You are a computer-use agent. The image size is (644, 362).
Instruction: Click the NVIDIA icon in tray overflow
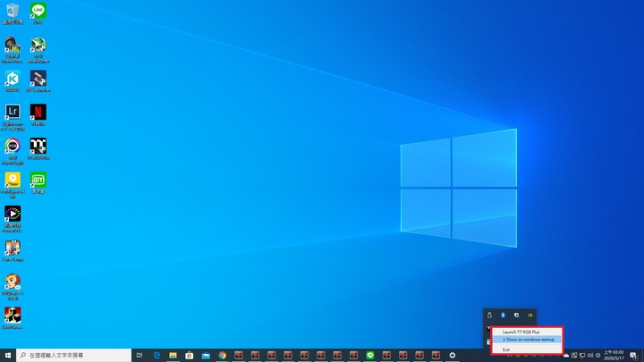(530, 315)
